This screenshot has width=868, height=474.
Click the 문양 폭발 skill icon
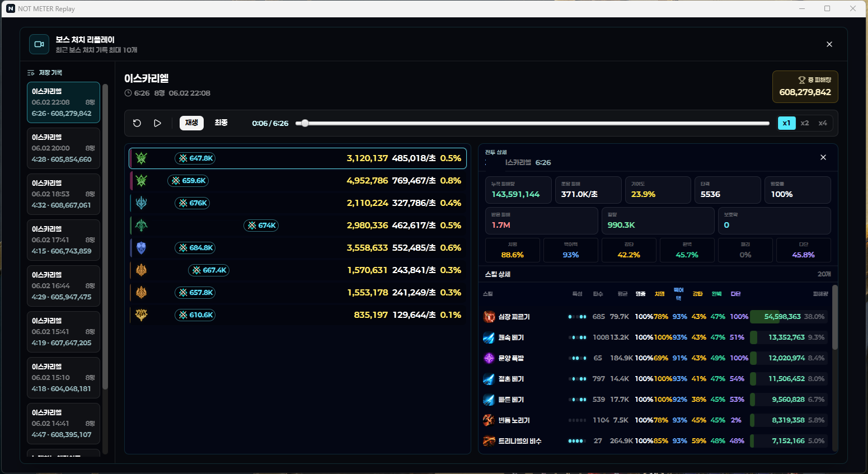click(x=489, y=358)
